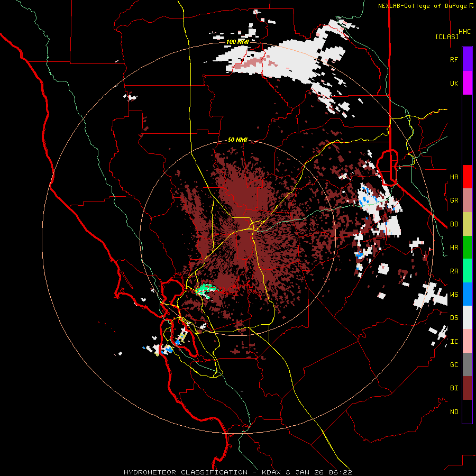Click the DS white legend swatch

coord(467,317)
